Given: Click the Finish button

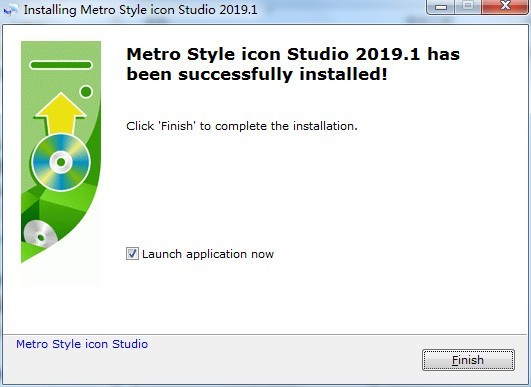Looking at the screenshot, I should click(468, 360).
